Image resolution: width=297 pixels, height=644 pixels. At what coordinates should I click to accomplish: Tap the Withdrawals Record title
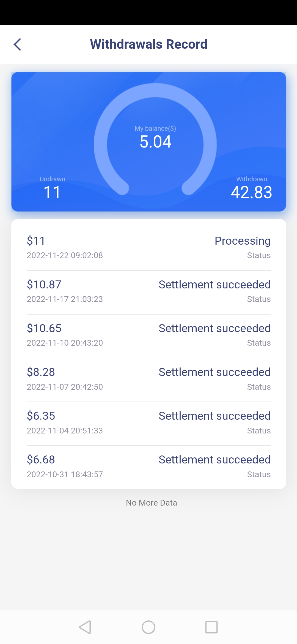tap(149, 44)
